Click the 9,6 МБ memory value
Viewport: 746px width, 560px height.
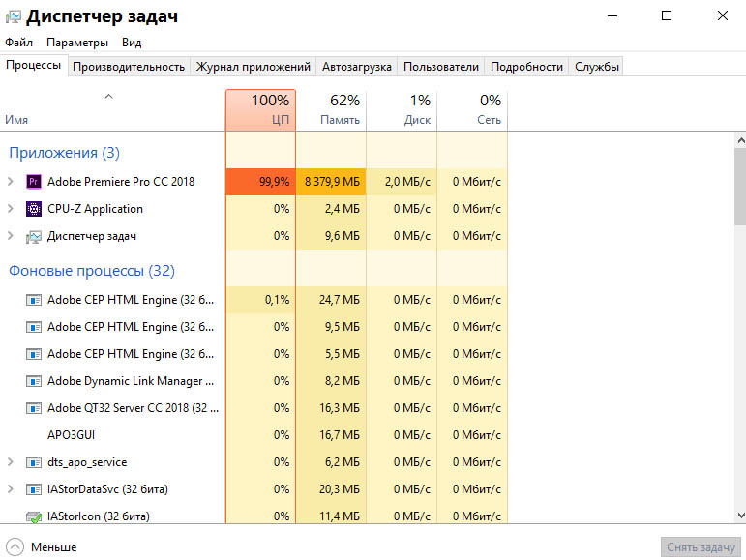[343, 236]
